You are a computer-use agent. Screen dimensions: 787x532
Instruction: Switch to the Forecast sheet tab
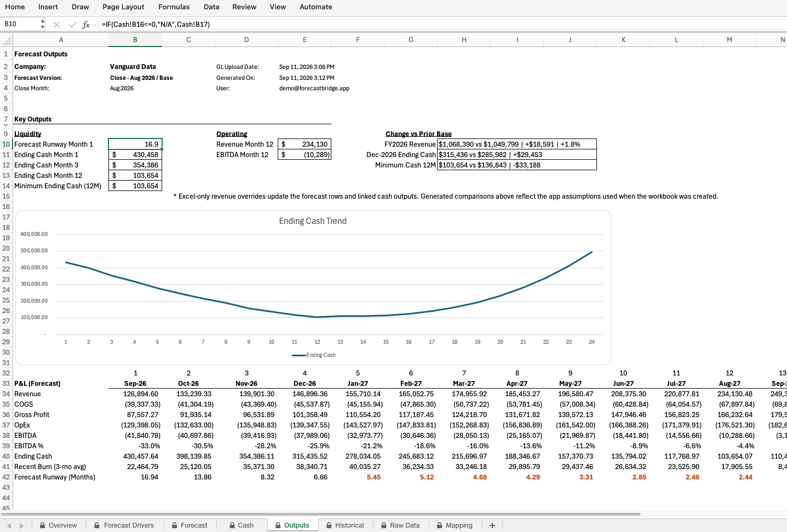[189, 525]
